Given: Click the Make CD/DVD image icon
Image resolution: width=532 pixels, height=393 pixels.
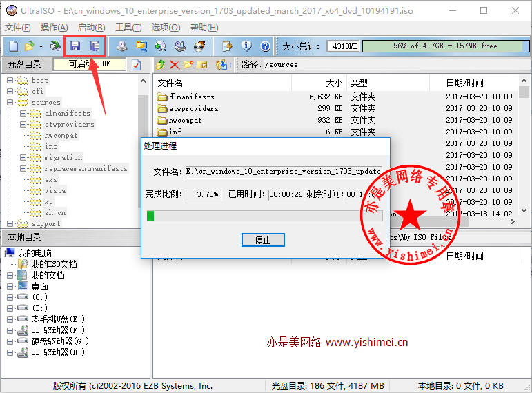Looking at the screenshot, I should pos(122,46).
